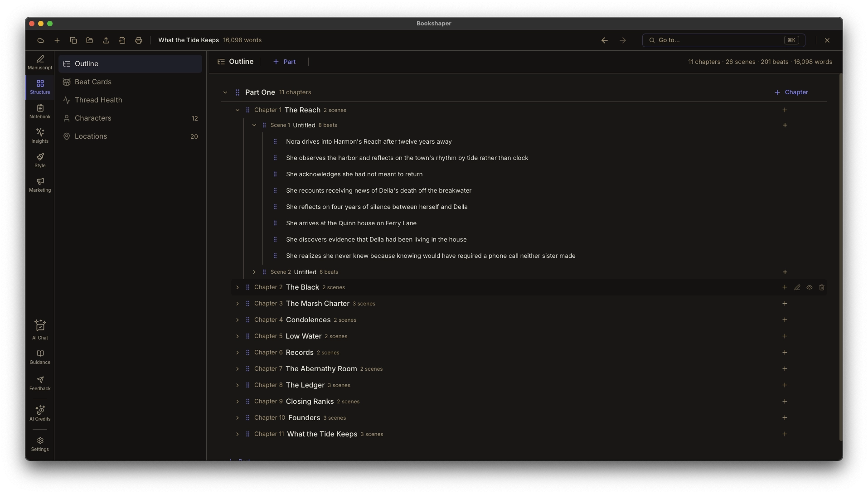This screenshot has width=868, height=494.
Task: Add scene to Chapter 3 The Marsh Charter
Action: [x=785, y=304]
